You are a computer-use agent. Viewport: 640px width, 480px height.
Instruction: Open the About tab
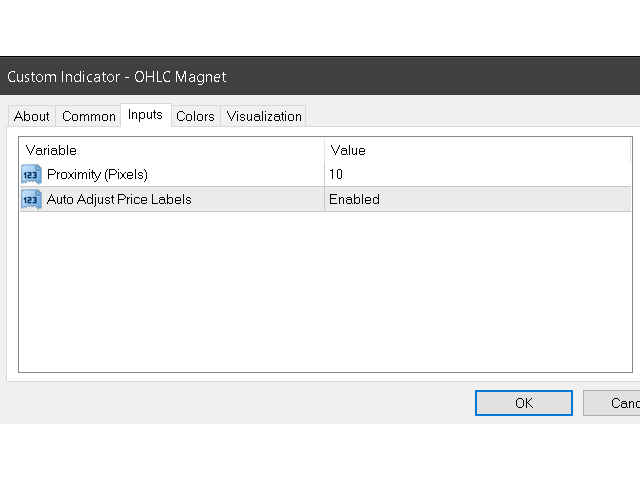coord(32,116)
